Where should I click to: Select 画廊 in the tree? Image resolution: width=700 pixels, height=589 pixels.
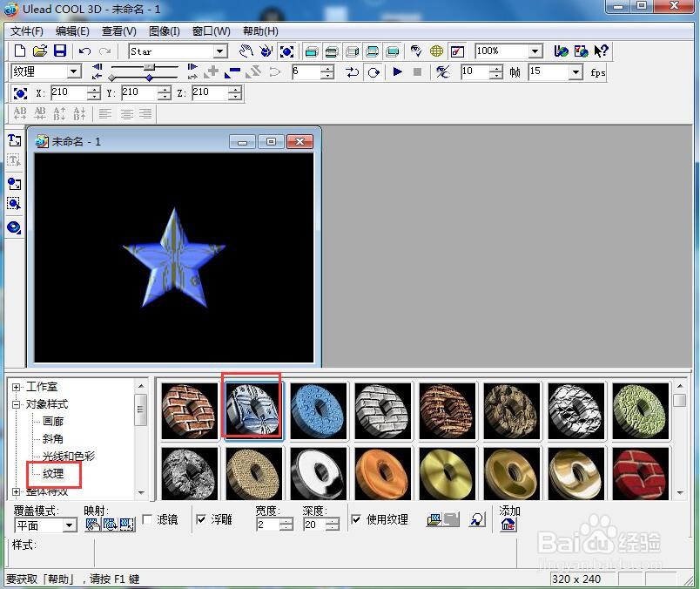click(x=53, y=422)
